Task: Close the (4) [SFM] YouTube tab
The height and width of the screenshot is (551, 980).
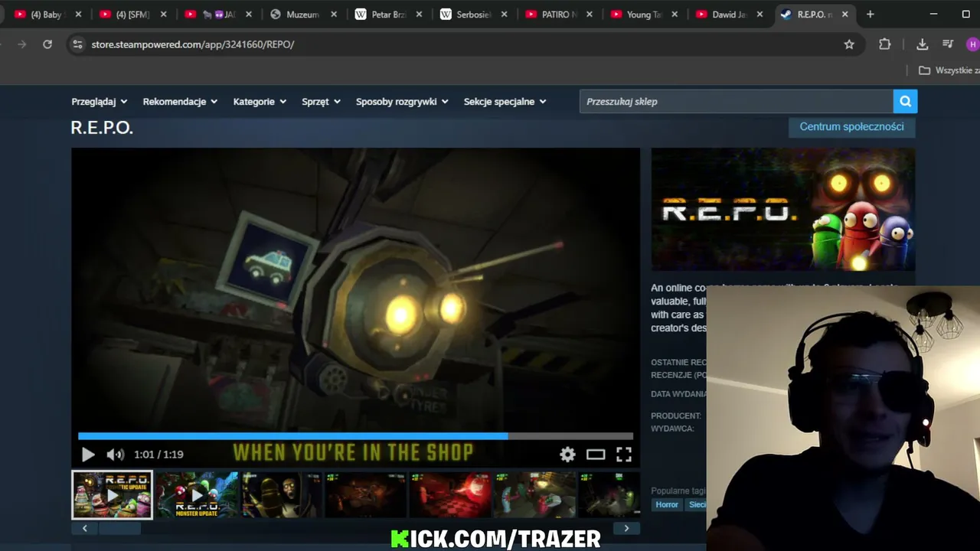Action: [x=163, y=15]
